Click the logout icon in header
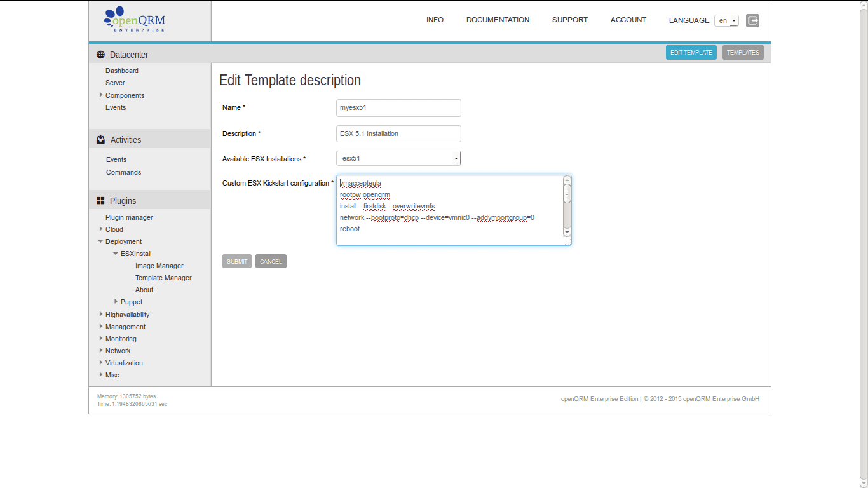 coord(752,20)
